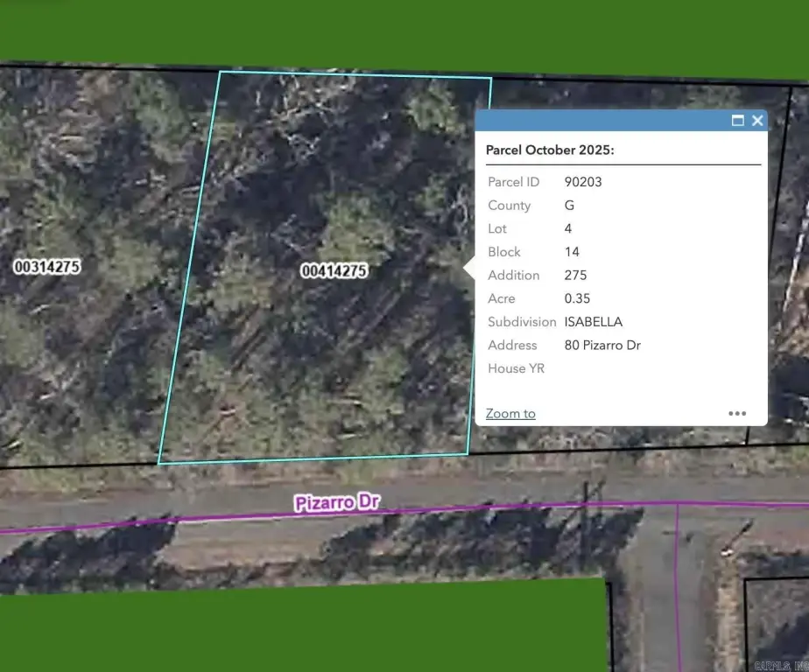The height and width of the screenshot is (672, 809).
Task: Click the Parcel October 2025 popup title
Action: (550, 150)
